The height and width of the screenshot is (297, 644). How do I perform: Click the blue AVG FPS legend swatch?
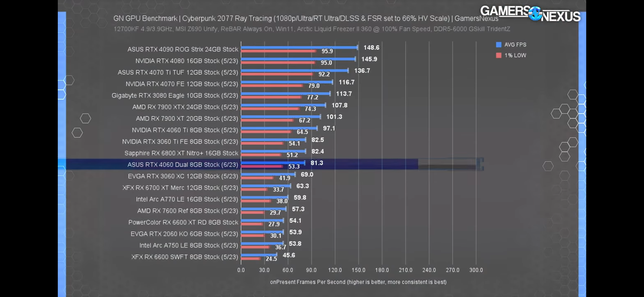(498, 45)
